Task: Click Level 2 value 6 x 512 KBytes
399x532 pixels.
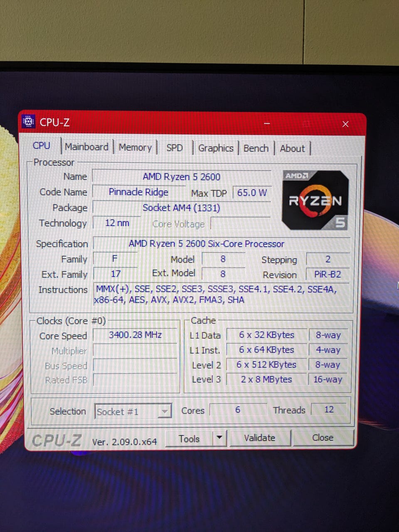Action: click(266, 365)
